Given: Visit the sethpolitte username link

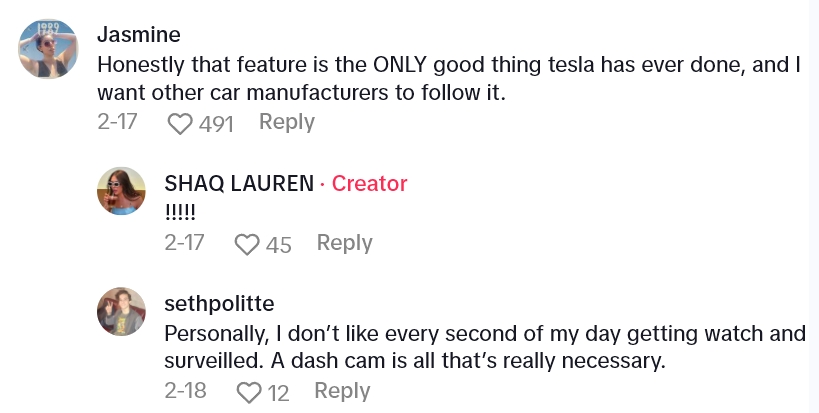Looking at the screenshot, I should click(218, 303).
